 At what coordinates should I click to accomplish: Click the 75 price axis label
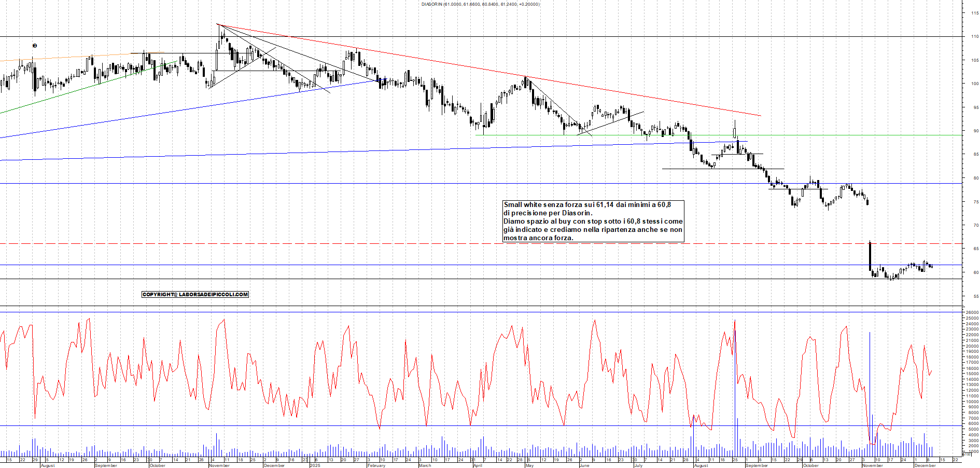point(976,202)
